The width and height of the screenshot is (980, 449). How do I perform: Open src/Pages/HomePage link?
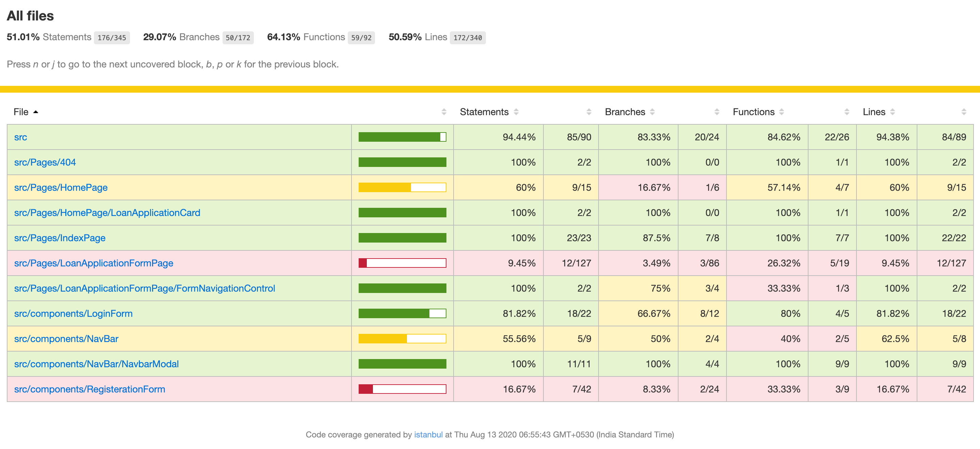[x=61, y=187]
